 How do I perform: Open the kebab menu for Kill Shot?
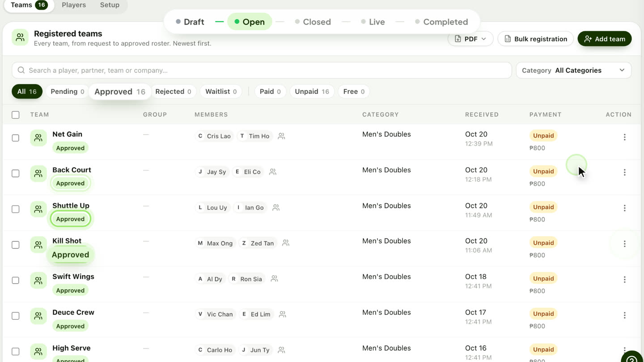(624, 244)
